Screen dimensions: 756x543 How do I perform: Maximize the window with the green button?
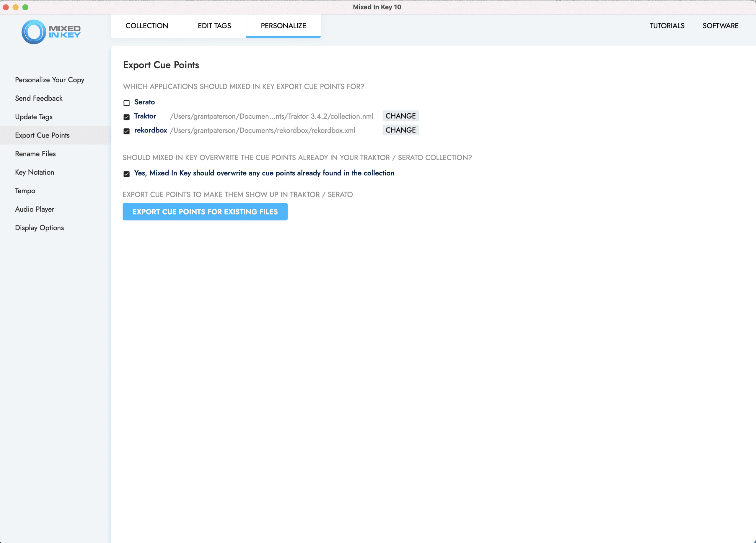coord(25,7)
